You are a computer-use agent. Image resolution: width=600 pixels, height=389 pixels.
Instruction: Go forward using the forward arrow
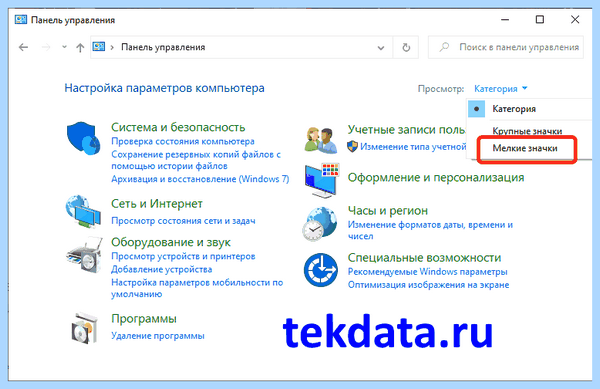tap(46, 47)
